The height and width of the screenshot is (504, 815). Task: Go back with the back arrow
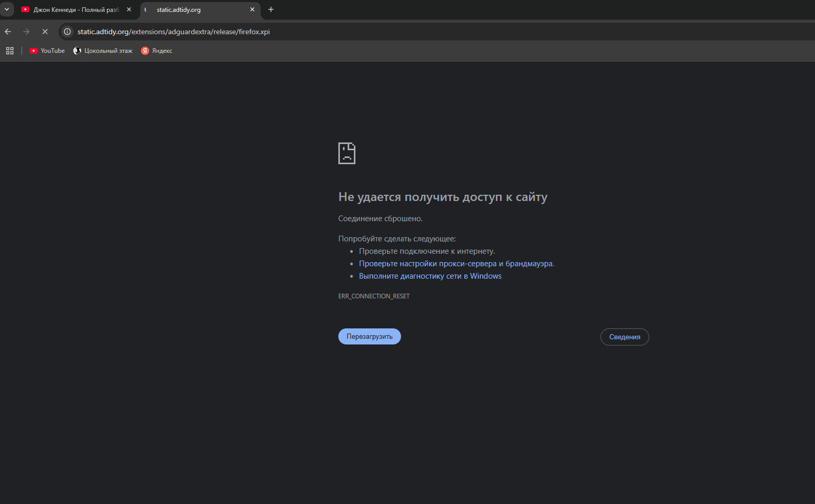(x=8, y=32)
